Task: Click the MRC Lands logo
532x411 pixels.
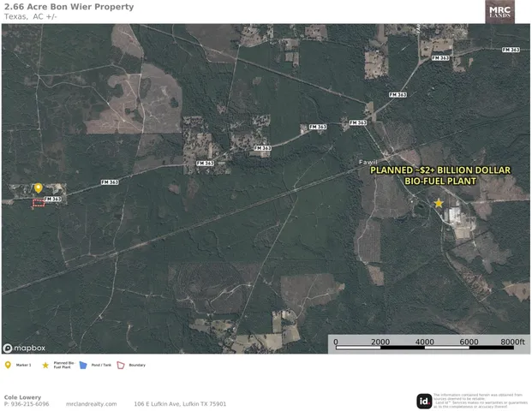Action: [x=499, y=11]
